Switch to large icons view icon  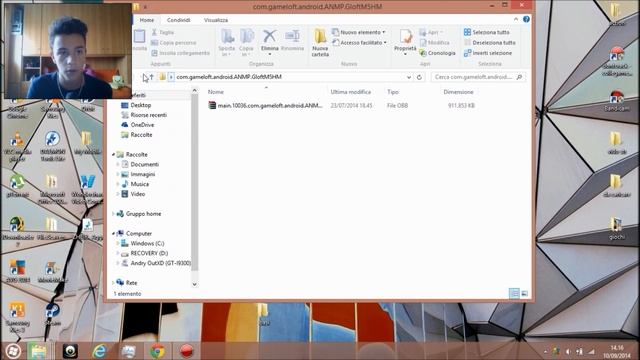pyautogui.click(x=524, y=293)
